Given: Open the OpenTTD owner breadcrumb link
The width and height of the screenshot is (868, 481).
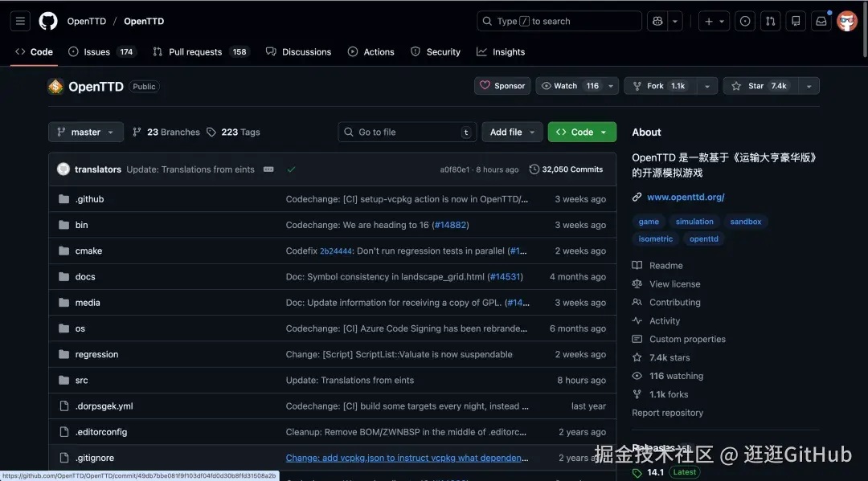Looking at the screenshot, I should coord(86,21).
